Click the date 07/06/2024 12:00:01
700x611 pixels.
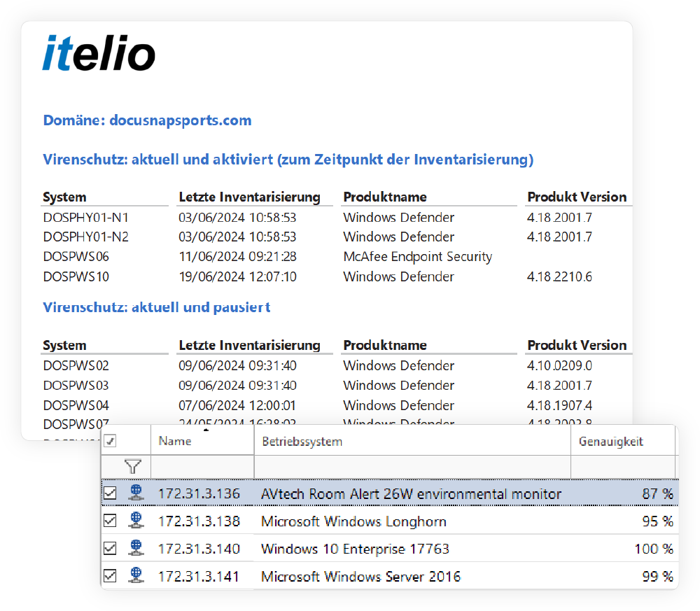(x=237, y=405)
